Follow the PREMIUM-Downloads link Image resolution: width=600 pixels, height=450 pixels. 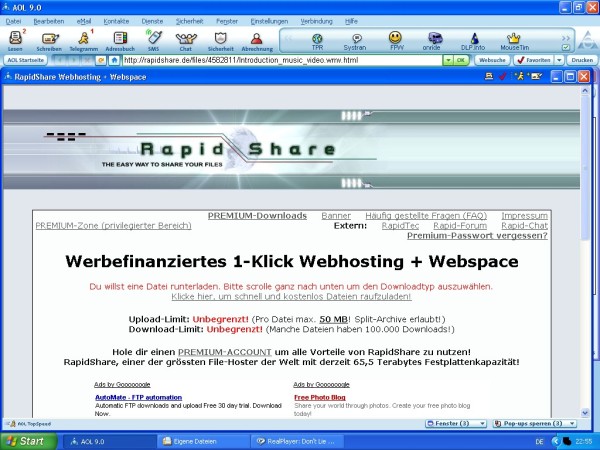tap(257, 216)
